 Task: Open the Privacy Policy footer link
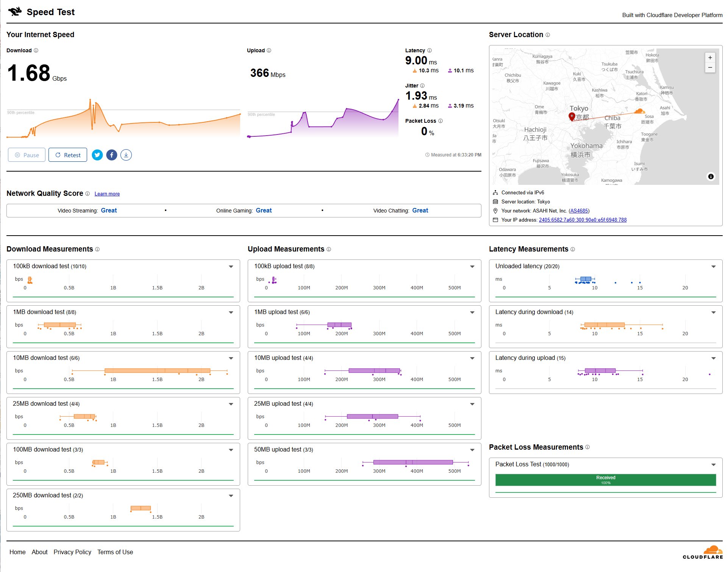(72, 552)
